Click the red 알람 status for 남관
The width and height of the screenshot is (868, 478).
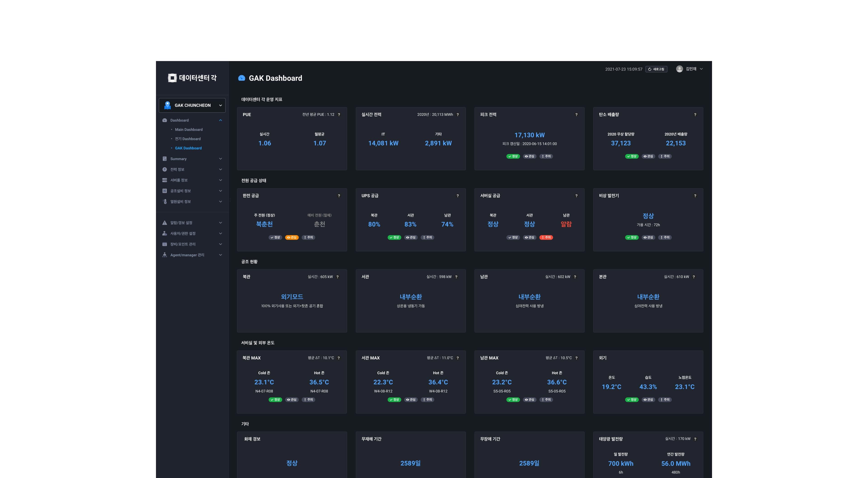[566, 224]
